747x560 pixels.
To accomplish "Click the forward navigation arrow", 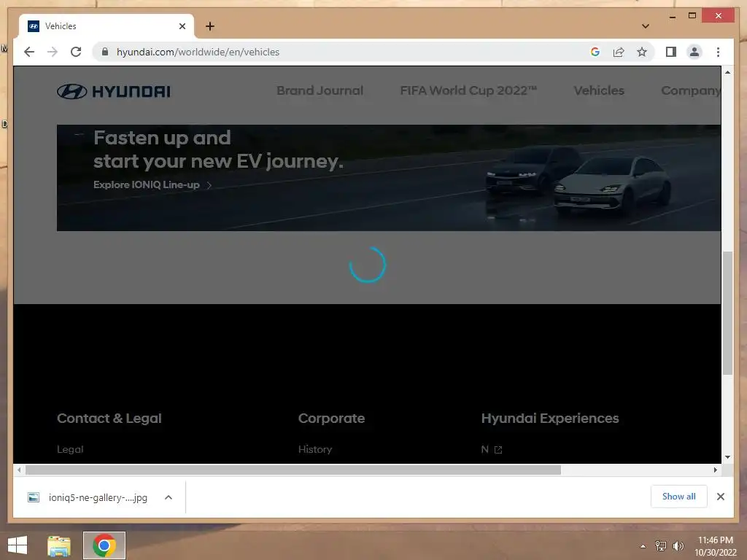I will (x=53, y=52).
